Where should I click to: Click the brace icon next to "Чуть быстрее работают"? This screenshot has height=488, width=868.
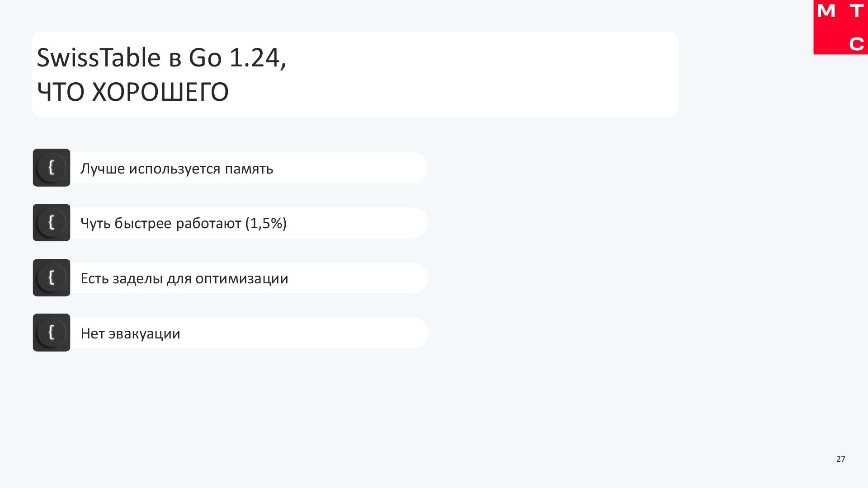(x=51, y=222)
